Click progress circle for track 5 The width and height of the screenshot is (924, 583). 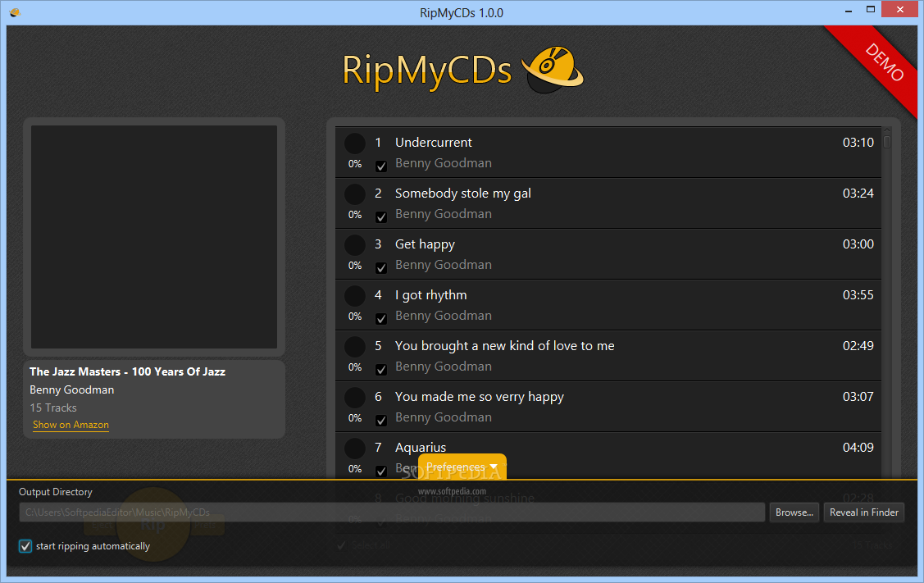tap(355, 347)
